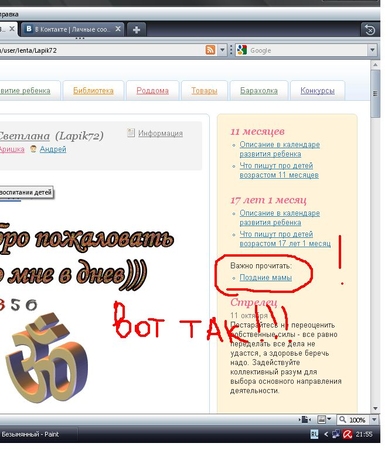The width and height of the screenshot is (388, 450).
Task: Click the address bar with user/lenta/Lapik72
Action: tap(102, 50)
